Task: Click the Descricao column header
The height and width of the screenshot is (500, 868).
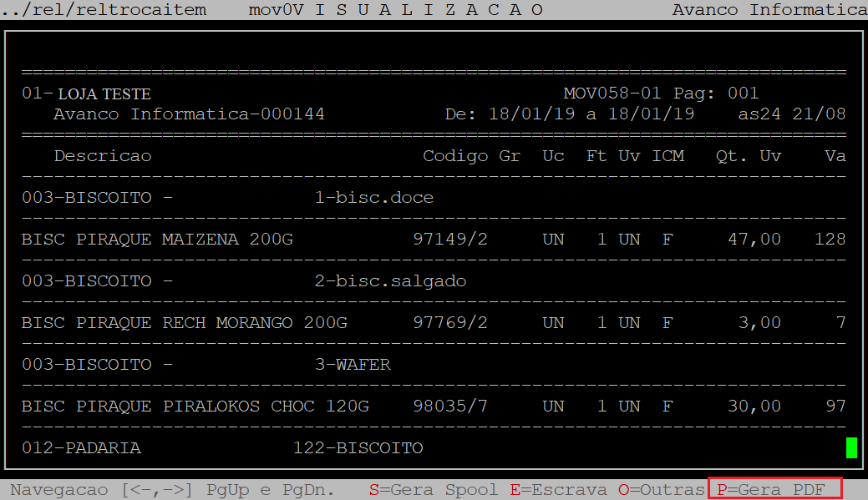Action: (x=103, y=156)
